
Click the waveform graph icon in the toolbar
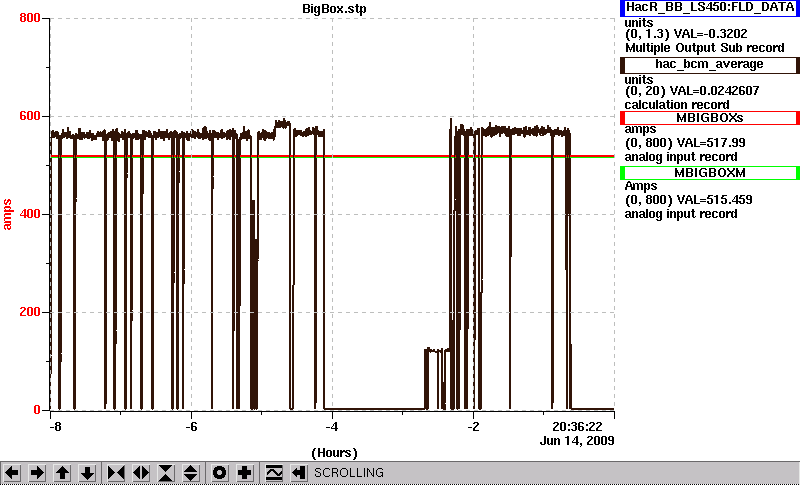coord(274,473)
